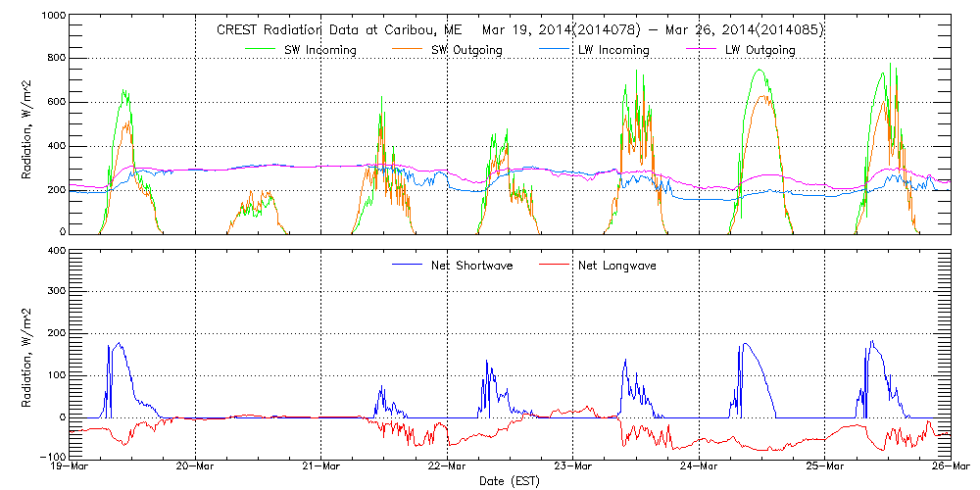Screen dimensions: 980x490
Task: Select the 26-Mar tick on the date axis
Action: 950,467
